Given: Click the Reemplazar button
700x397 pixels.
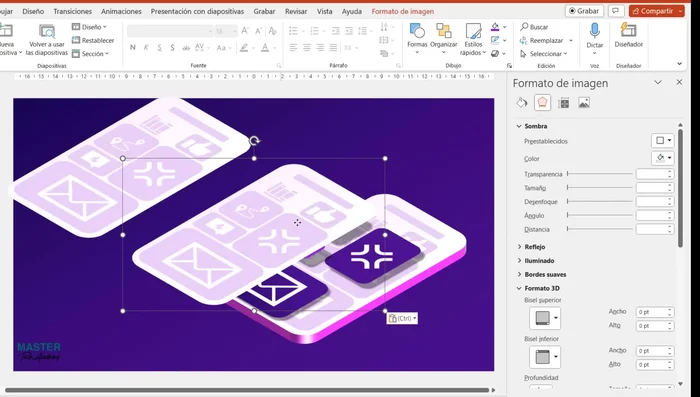Looking at the screenshot, I should tap(546, 40).
